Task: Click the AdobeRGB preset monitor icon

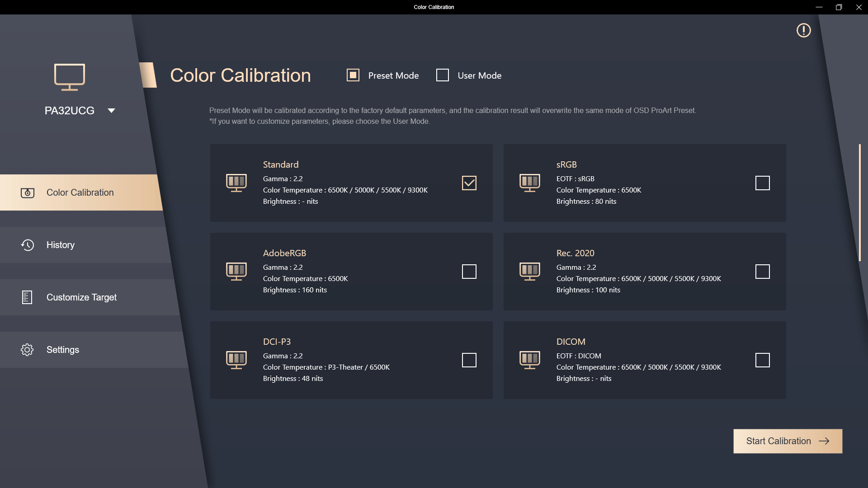Action: point(236,271)
